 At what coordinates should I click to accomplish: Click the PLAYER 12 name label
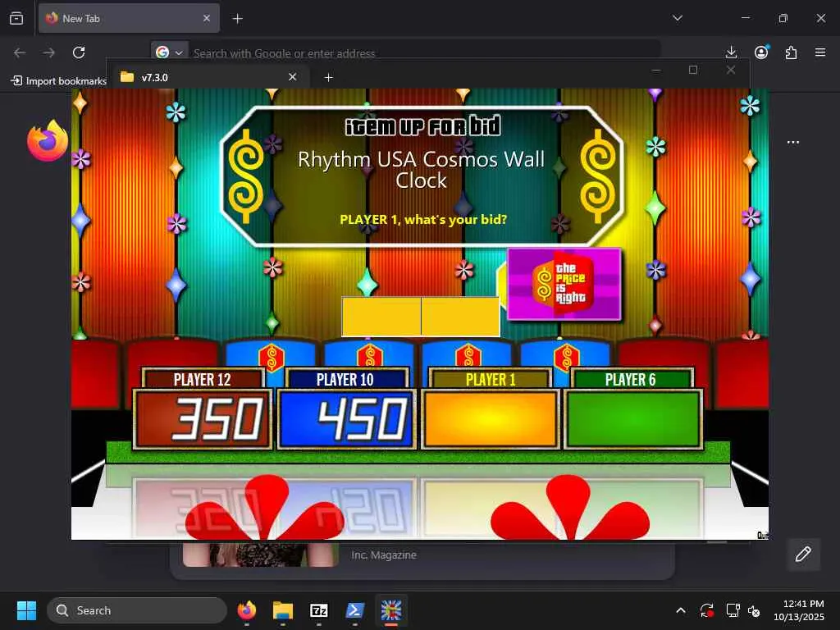point(203,379)
